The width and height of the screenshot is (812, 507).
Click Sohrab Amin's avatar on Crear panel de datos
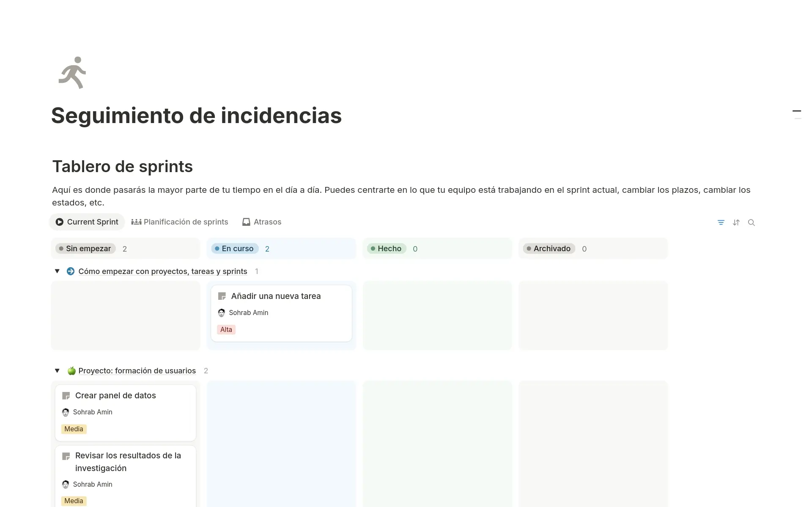66,412
